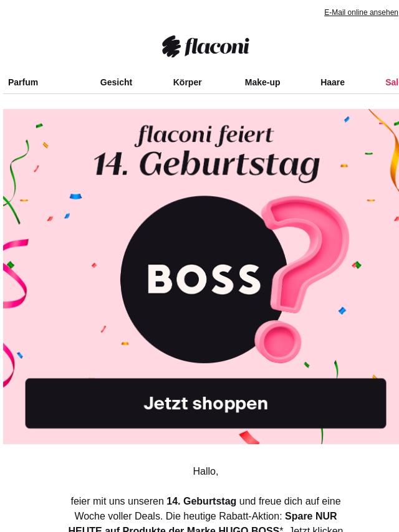Open the Parfum category

23,82
